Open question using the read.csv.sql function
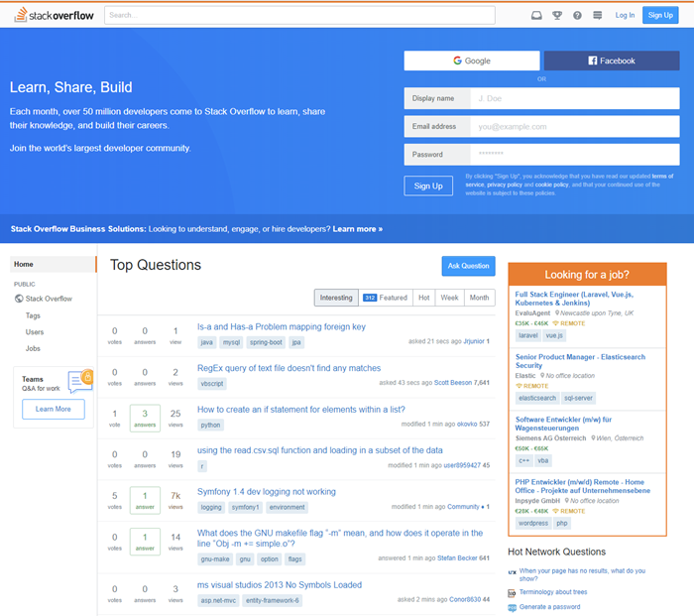 (x=320, y=450)
